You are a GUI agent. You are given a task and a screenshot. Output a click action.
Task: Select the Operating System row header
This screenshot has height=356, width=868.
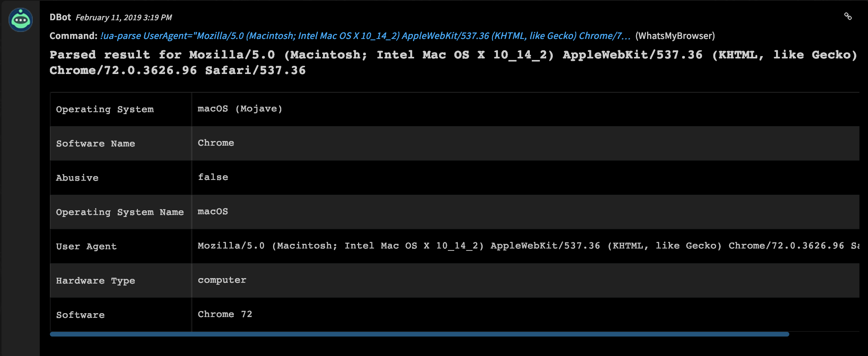(105, 109)
